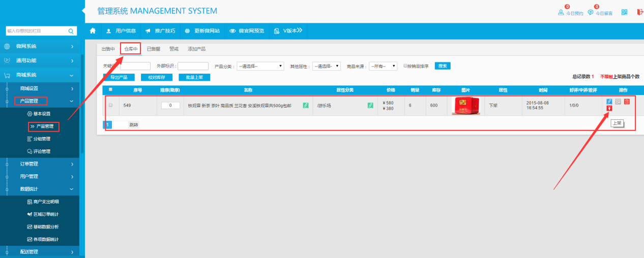
Task: Switch to the 添加产品 tab
Action: pyautogui.click(x=196, y=49)
